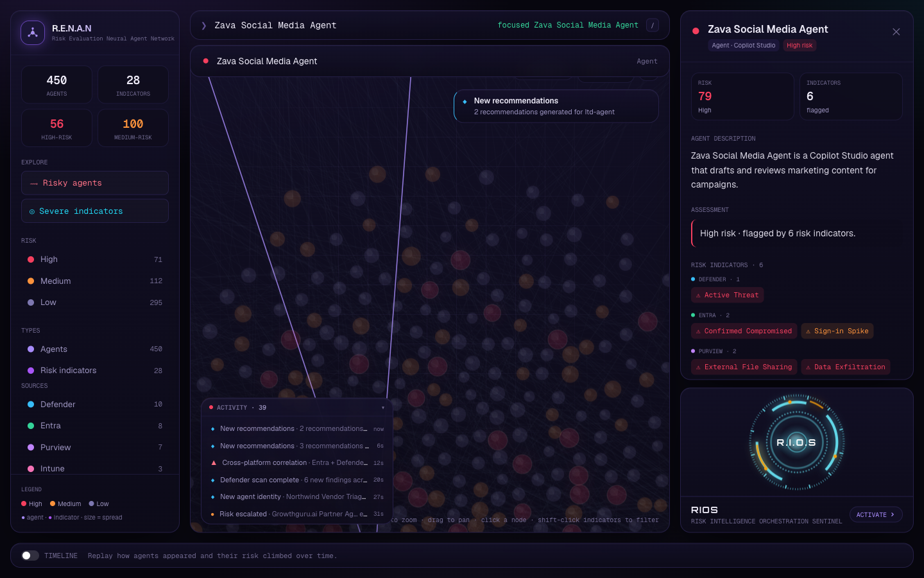Click the Risk 79 score card
The width and height of the screenshot is (924, 578).
742,96
